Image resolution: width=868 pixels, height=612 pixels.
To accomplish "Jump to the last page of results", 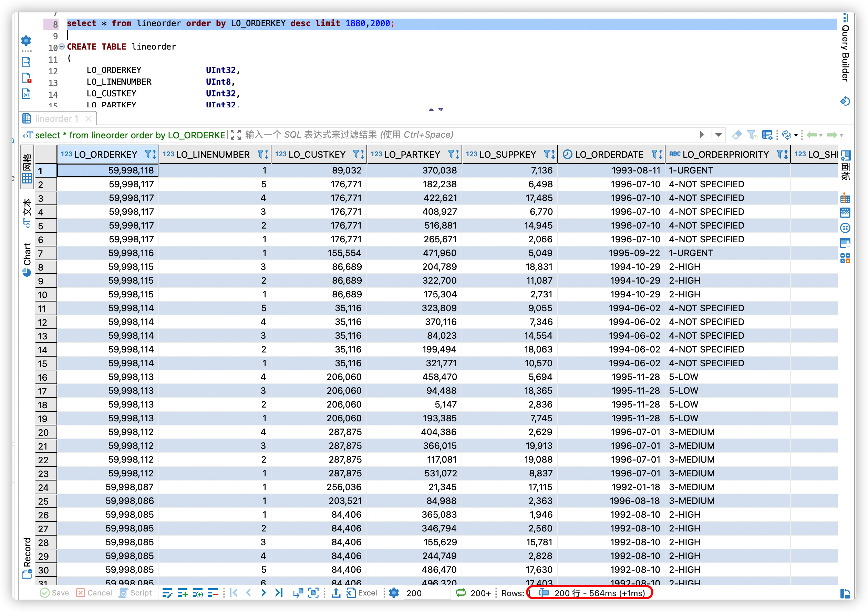I will click(x=279, y=593).
